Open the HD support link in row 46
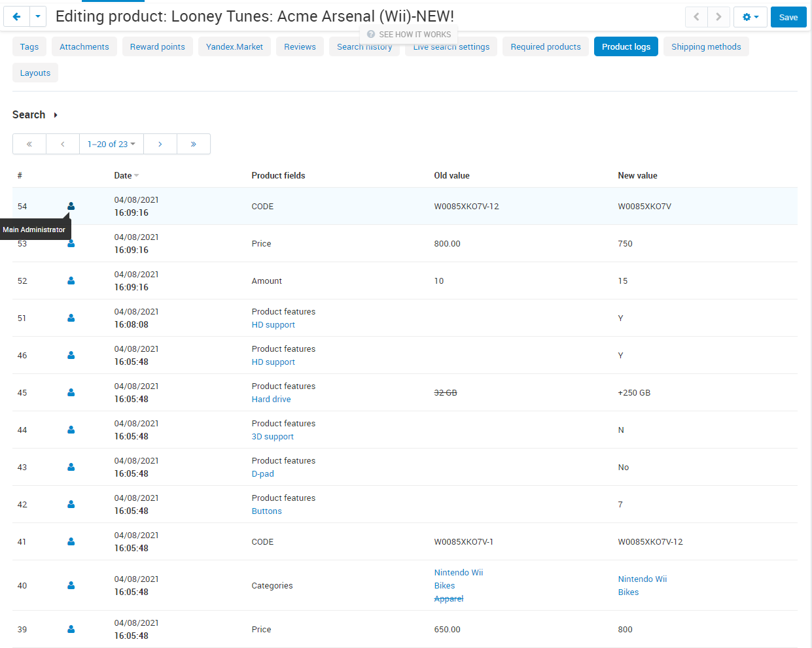 (x=273, y=362)
